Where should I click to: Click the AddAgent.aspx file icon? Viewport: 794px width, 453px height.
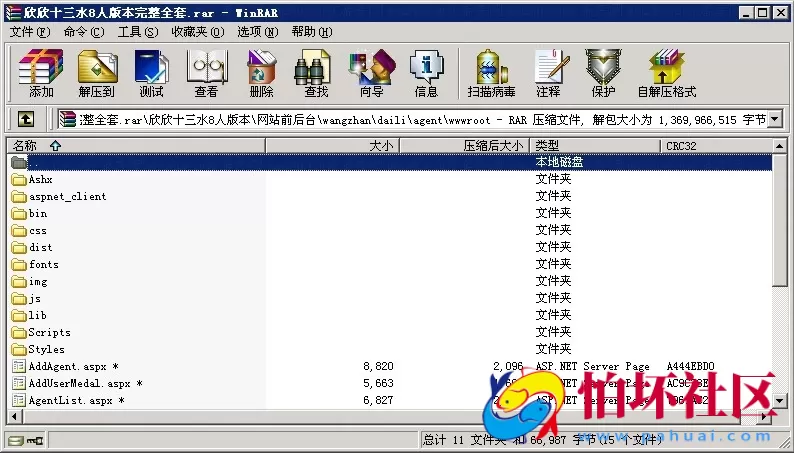coord(19,366)
